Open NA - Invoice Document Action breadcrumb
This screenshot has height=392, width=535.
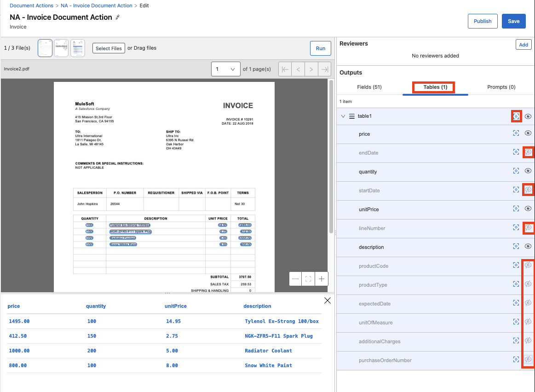tap(96, 6)
